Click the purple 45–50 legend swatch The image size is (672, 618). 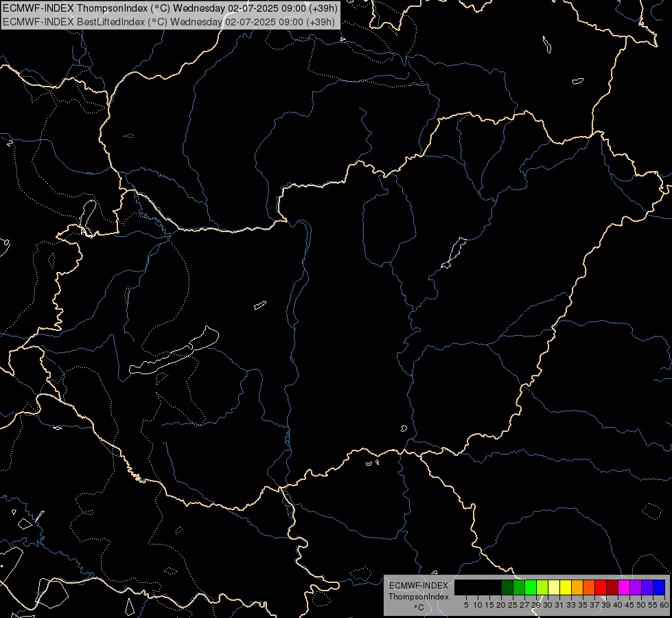636,587
